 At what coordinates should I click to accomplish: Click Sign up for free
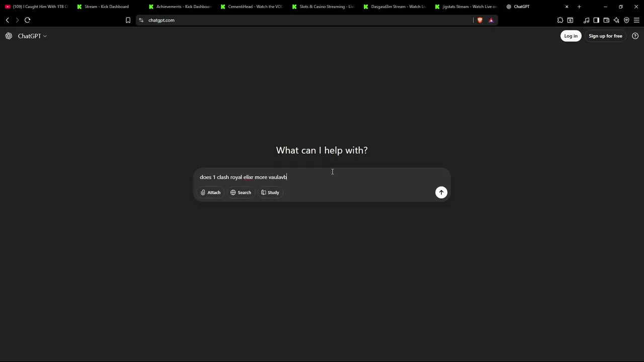click(605, 36)
